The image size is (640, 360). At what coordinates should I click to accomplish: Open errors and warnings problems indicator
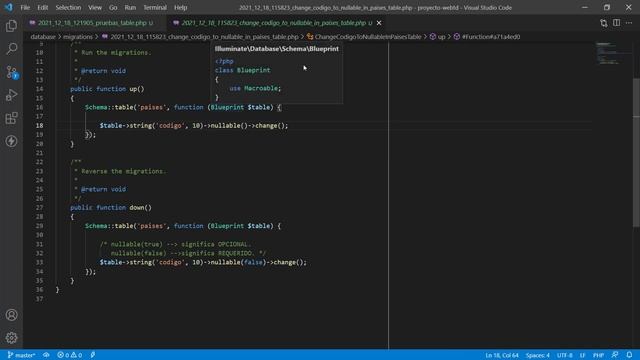(69, 355)
